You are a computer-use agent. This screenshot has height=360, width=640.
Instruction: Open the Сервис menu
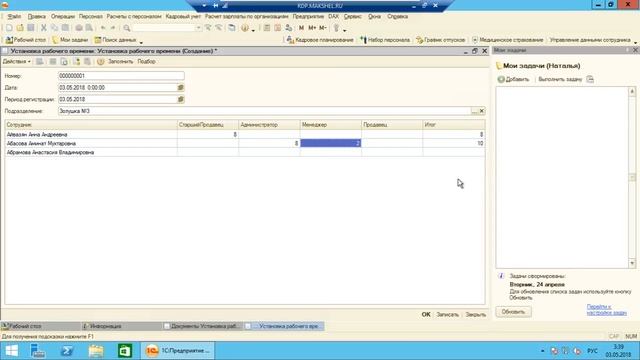click(353, 16)
